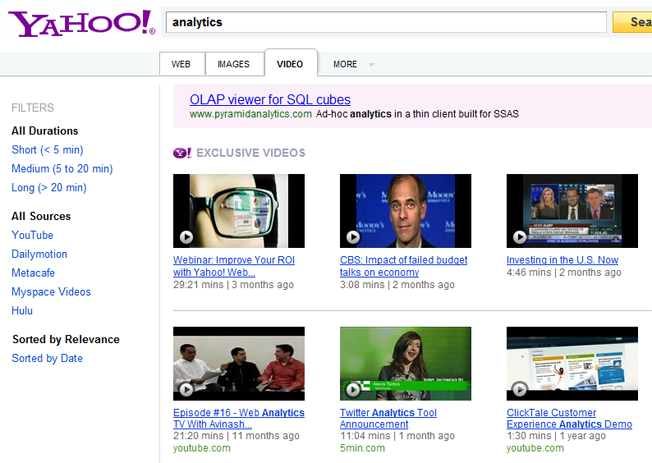
Task: Open the MORE dropdown arrow
Action: [371, 64]
